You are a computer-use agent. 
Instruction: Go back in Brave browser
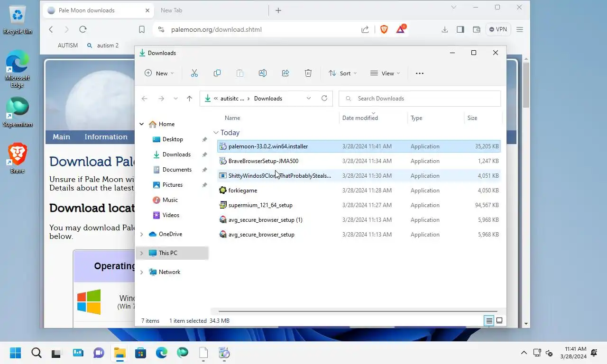point(51,29)
